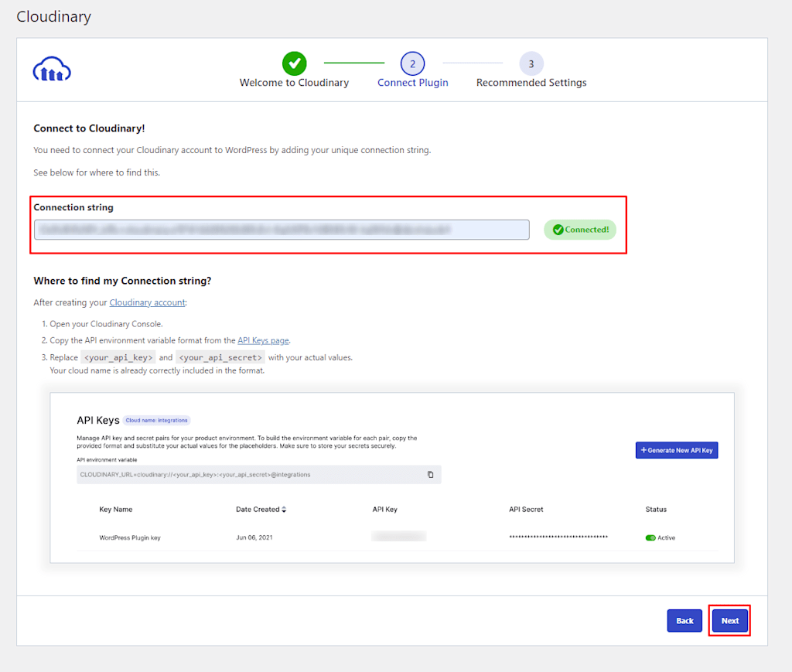
Task: Select step 3 circle for Recommended Settings
Action: point(531,63)
